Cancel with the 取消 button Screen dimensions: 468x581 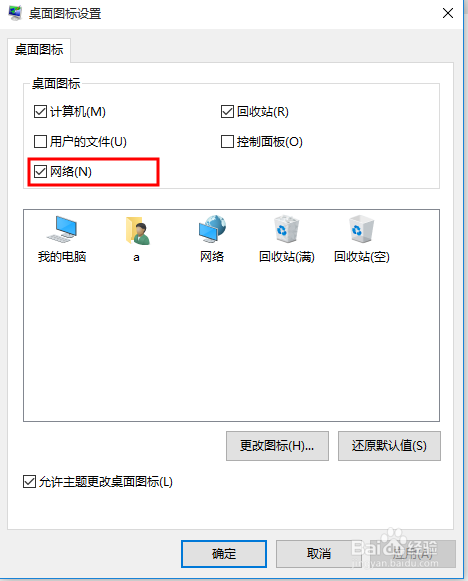(x=319, y=554)
